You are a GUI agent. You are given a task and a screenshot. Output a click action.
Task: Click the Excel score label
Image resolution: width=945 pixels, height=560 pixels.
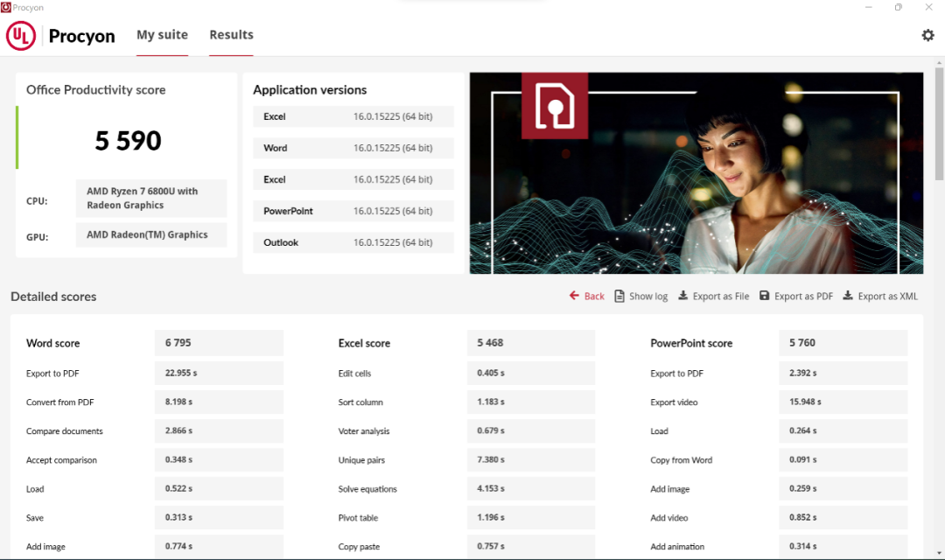click(x=364, y=343)
